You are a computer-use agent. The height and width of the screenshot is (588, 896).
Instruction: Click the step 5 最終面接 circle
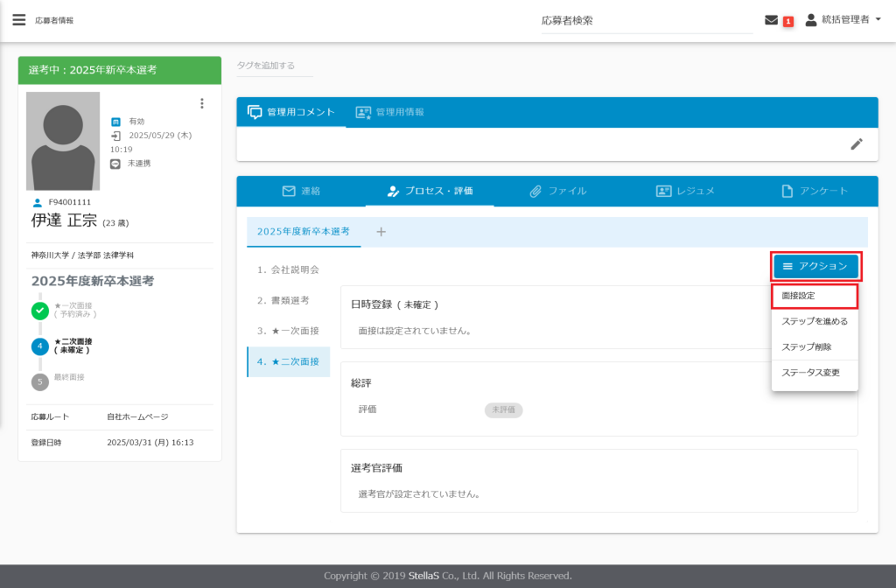click(x=40, y=381)
